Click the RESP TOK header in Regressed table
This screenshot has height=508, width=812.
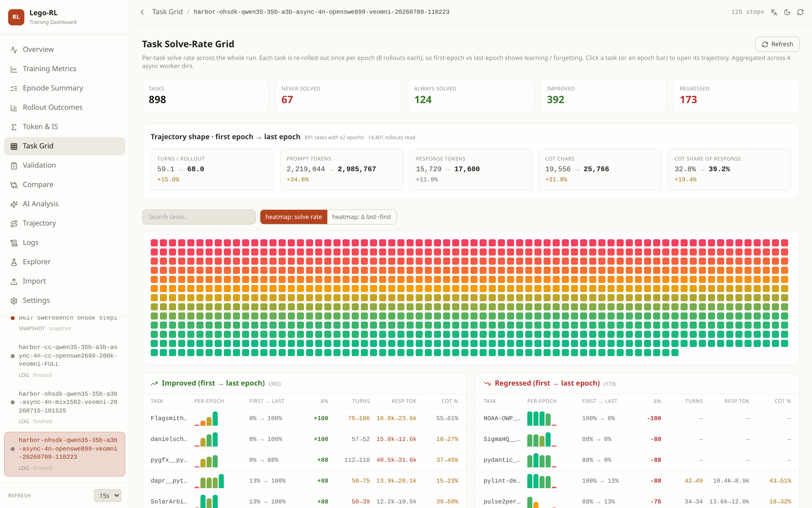(x=736, y=401)
